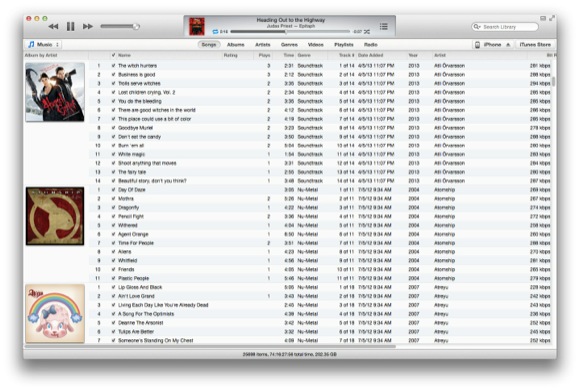The image size is (580, 391).
Task: Skip forward to the next track
Action: (88, 26)
